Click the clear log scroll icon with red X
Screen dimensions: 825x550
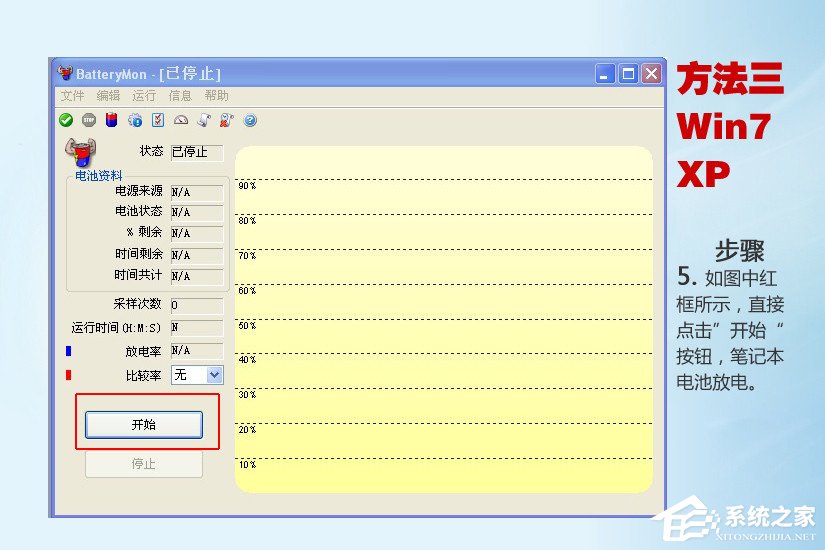point(227,121)
